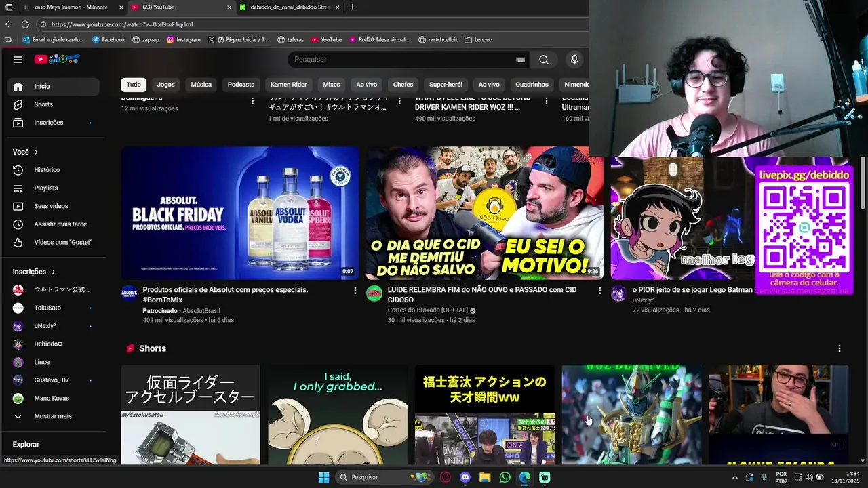Select the Super-herói filter chip
Image resolution: width=868 pixels, height=488 pixels.
tap(446, 85)
